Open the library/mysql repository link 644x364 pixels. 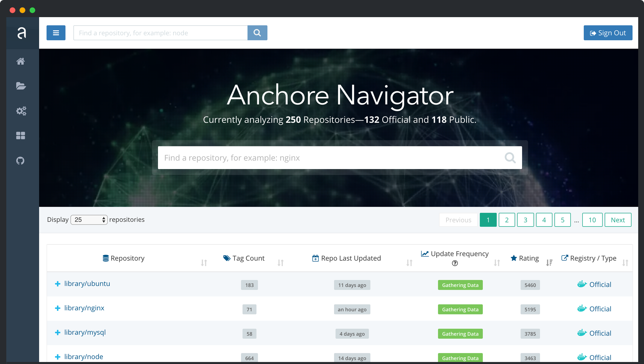[x=85, y=333]
